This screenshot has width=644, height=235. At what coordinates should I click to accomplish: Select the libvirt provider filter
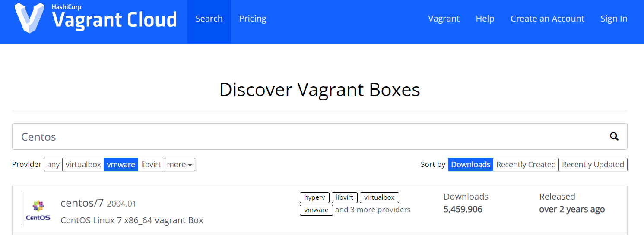[x=151, y=165]
